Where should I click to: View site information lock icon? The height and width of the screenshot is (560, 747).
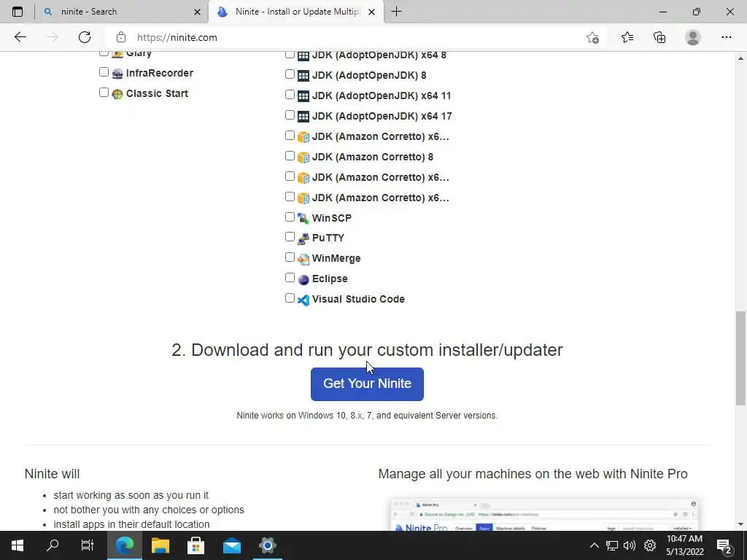click(121, 37)
